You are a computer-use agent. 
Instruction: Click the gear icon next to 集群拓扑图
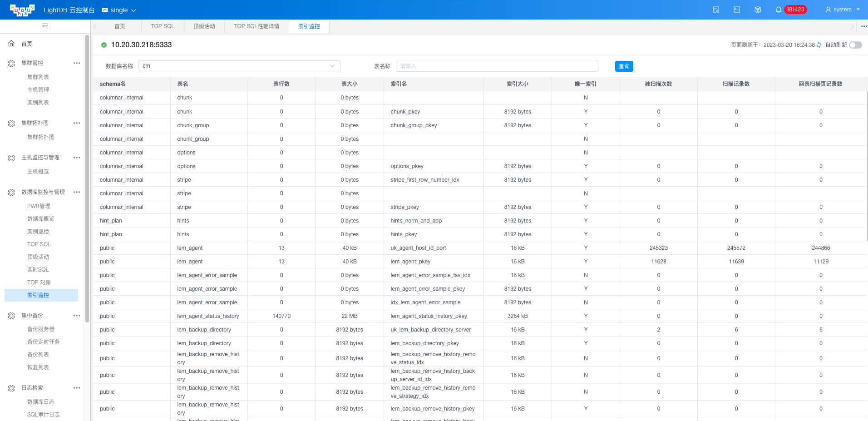tap(11, 123)
